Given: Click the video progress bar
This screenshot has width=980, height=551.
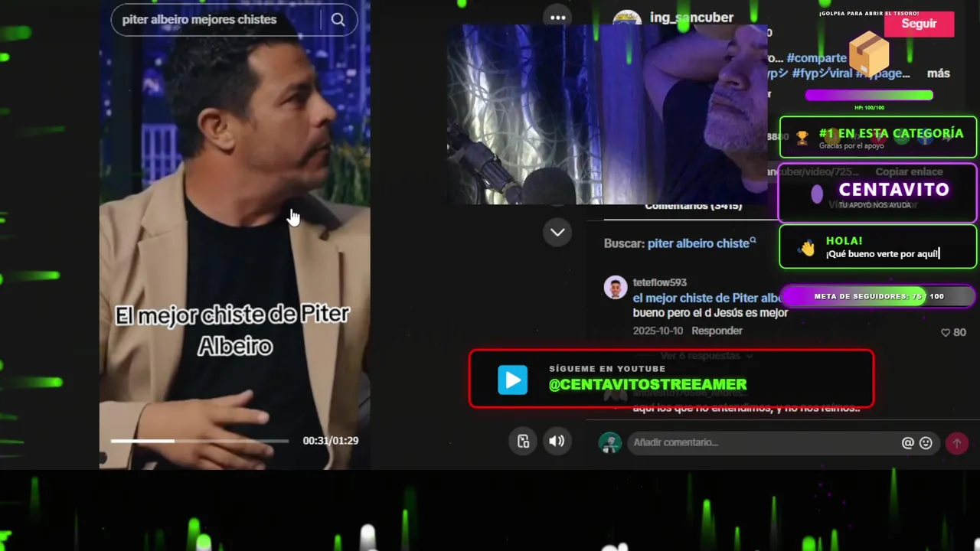Looking at the screenshot, I should click(x=200, y=441).
